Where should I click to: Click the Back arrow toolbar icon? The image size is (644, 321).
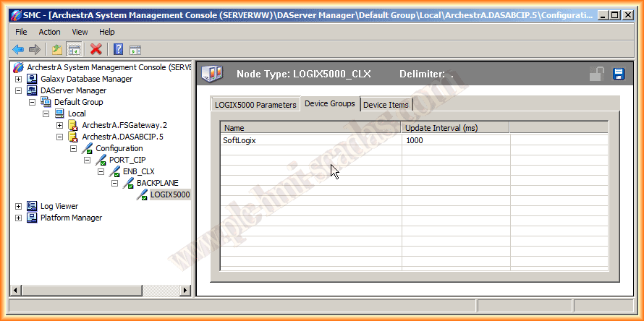coord(18,49)
